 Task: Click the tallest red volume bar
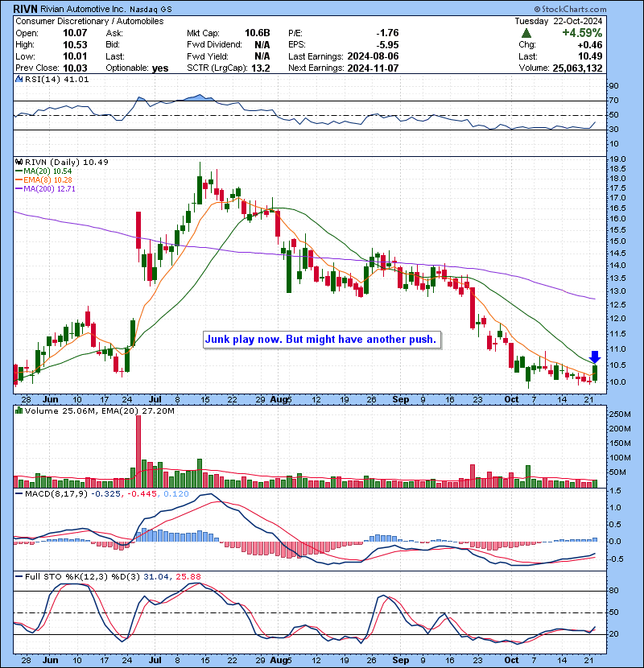click(138, 452)
